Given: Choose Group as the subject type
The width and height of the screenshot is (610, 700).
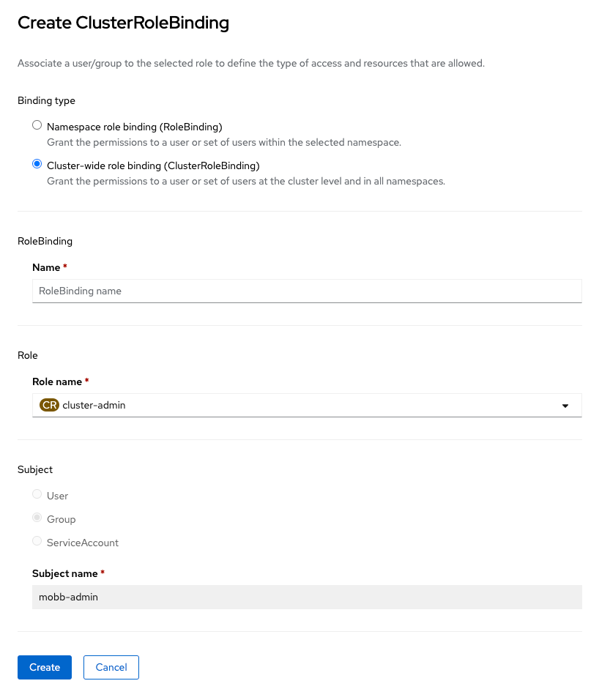Looking at the screenshot, I should (37, 517).
